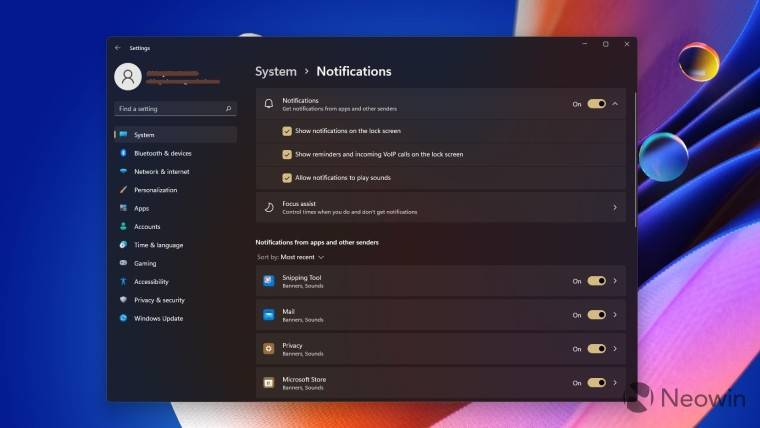Click the Accessibility figure icon
The image size is (760, 428).
[x=124, y=281]
